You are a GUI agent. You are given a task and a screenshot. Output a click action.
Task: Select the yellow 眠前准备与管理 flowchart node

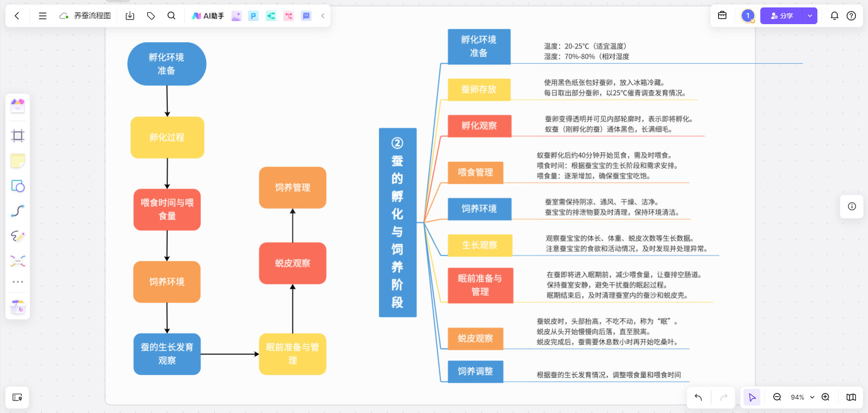pos(292,354)
